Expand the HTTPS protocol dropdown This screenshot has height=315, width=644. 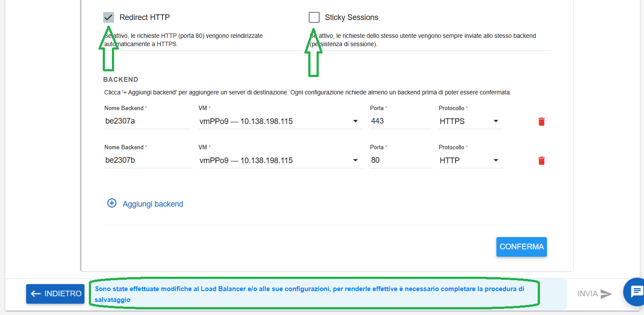click(x=471, y=121)
